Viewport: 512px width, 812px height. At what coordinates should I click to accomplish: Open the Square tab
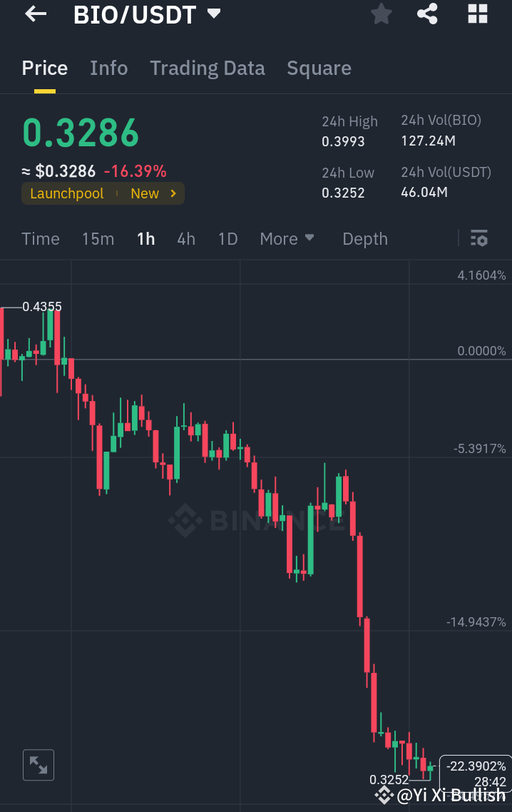319,68
